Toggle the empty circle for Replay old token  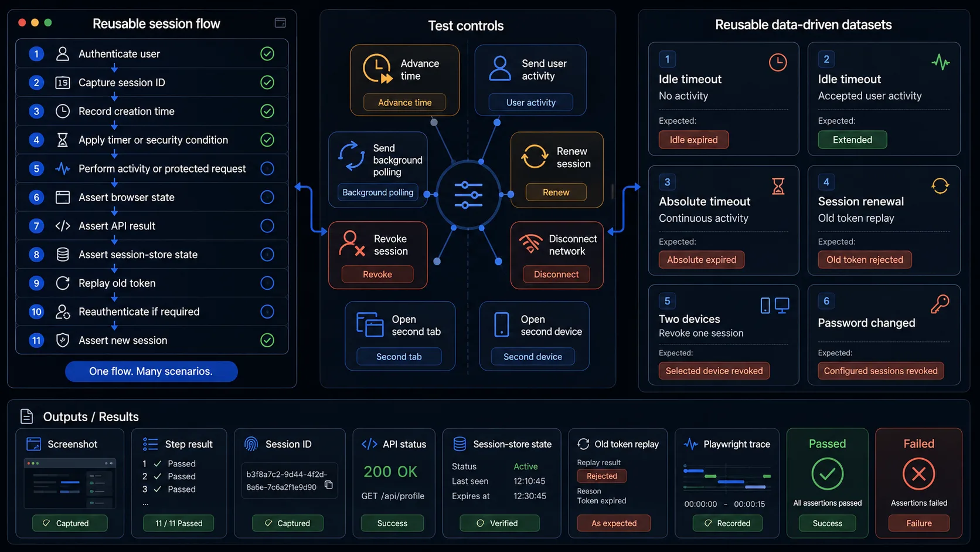(x=267, y=283)
